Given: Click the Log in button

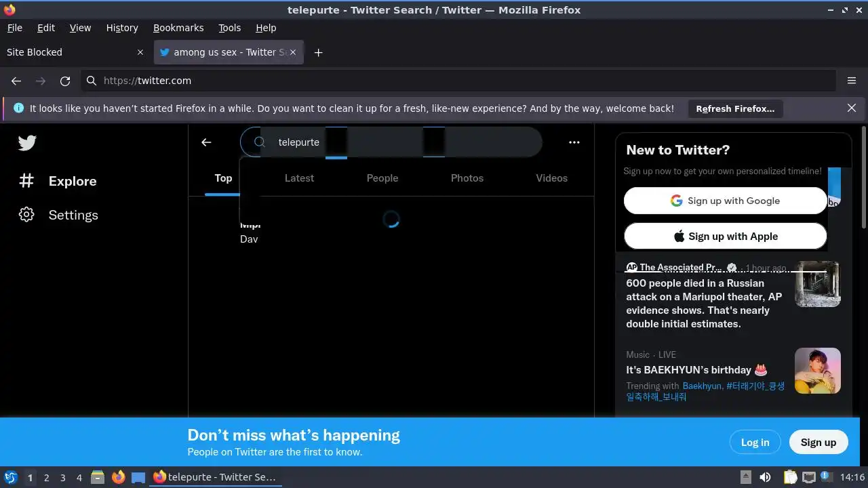Looking at the screenshot, I should (755, 442).
